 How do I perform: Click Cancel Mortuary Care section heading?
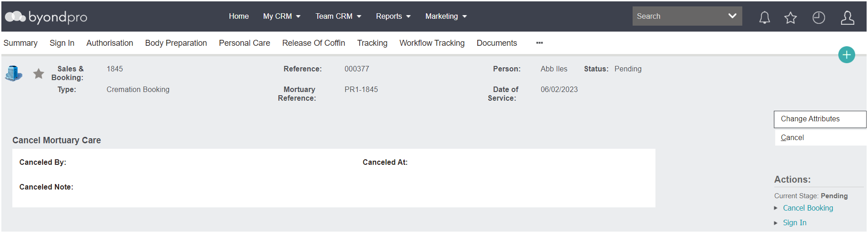click(x=57, y=141)
